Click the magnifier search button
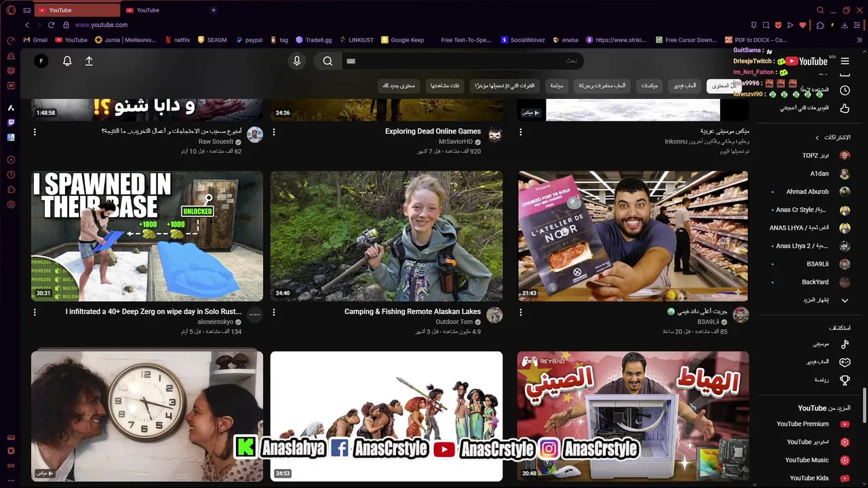Image resolution: width=868 pixels, height=488 pixels. pyautogui.click(x=328, y=61)
